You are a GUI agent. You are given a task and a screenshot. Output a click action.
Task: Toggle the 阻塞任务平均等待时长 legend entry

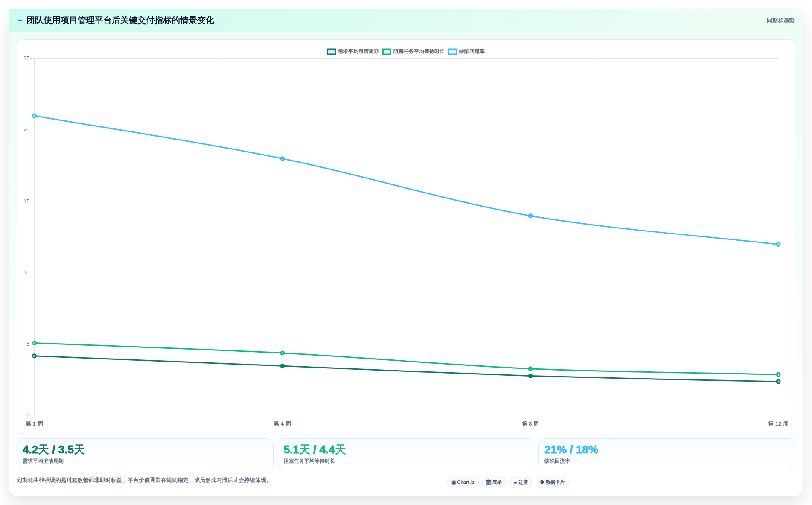(413, 52)
